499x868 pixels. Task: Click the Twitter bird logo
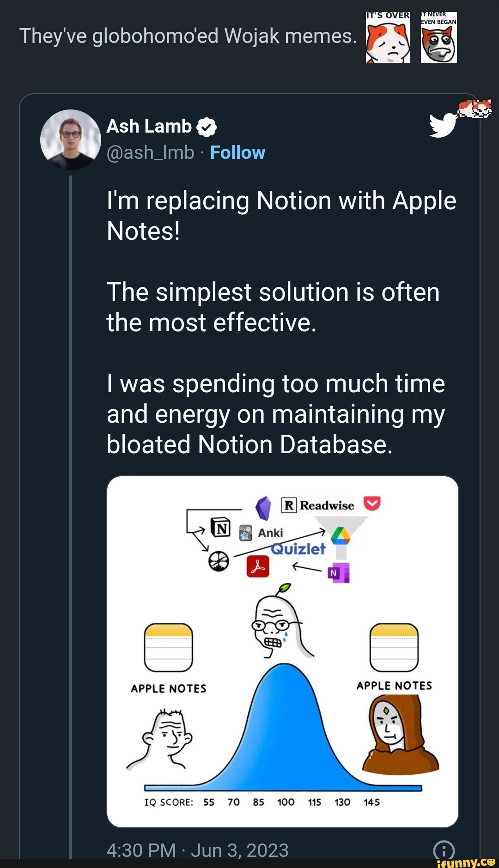pyautogui.click(x=442, y=125)
